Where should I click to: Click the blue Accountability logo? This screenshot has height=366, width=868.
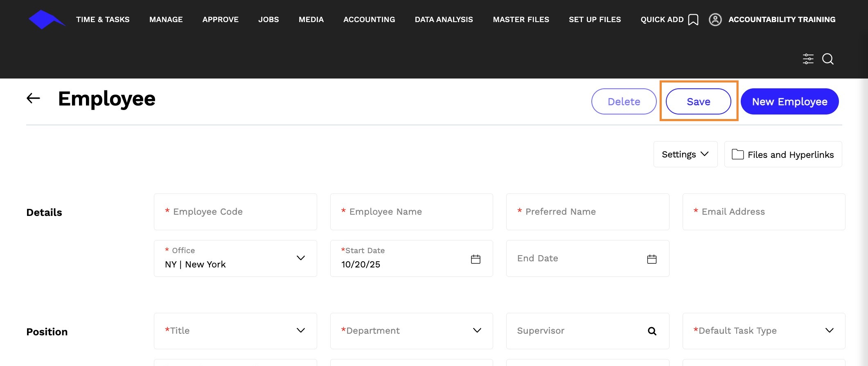coord(47,20)
